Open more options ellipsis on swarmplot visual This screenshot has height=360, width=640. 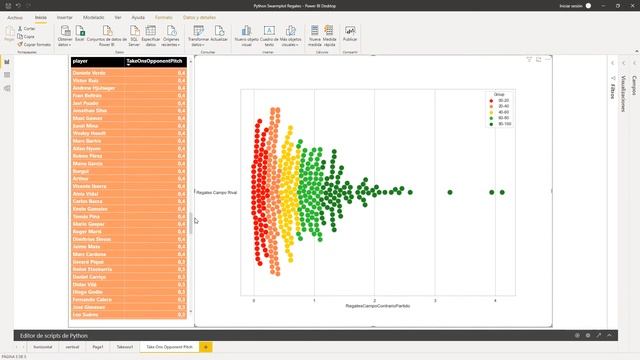(548, 60)
